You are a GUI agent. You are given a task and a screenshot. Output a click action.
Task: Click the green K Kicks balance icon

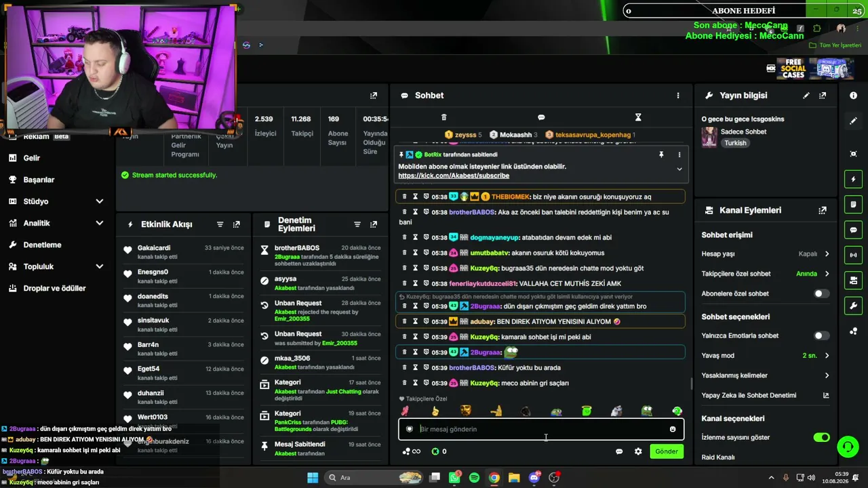435,451
